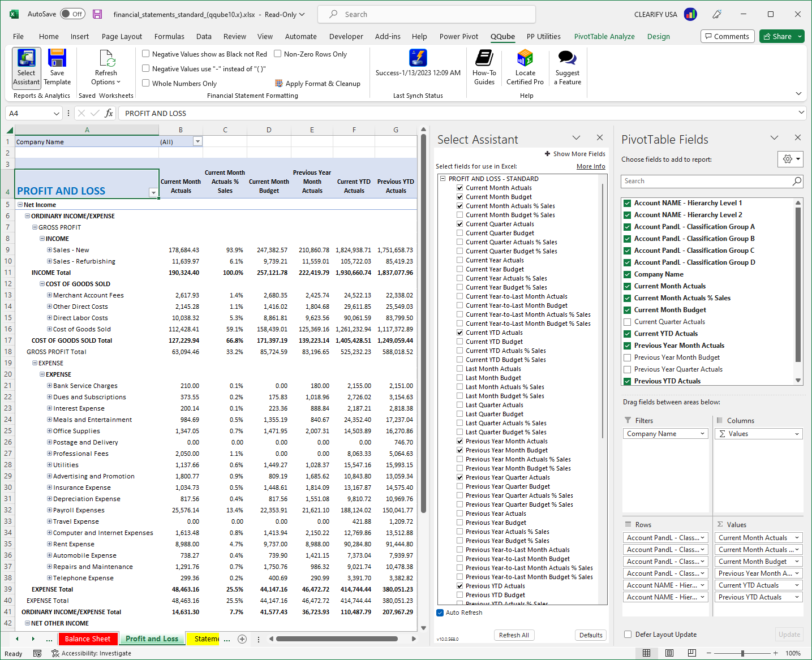
Task: Collapse the PROFIT AND LOSS - STANDARD tree
Action: (x=442, y=178)
